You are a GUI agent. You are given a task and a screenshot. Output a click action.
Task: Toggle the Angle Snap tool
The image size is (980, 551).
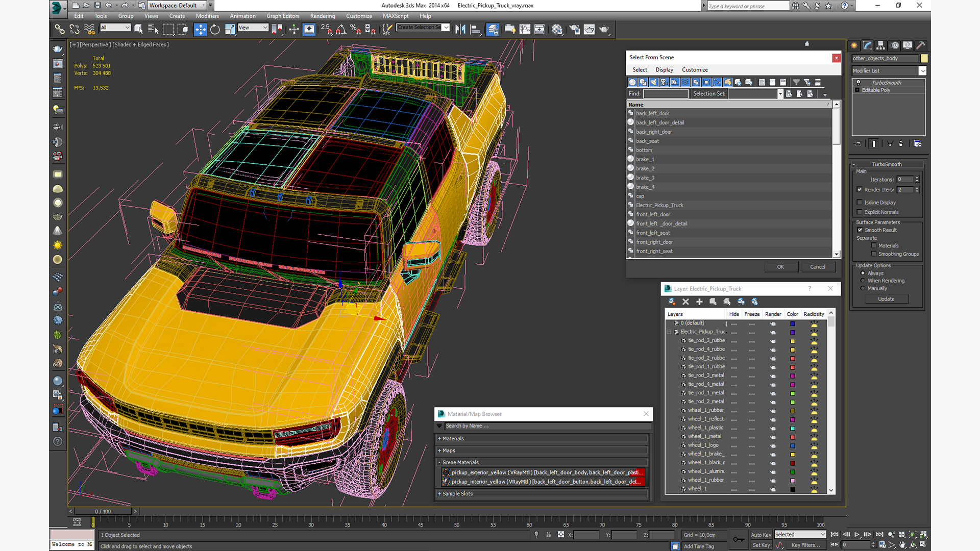point(341,29)
